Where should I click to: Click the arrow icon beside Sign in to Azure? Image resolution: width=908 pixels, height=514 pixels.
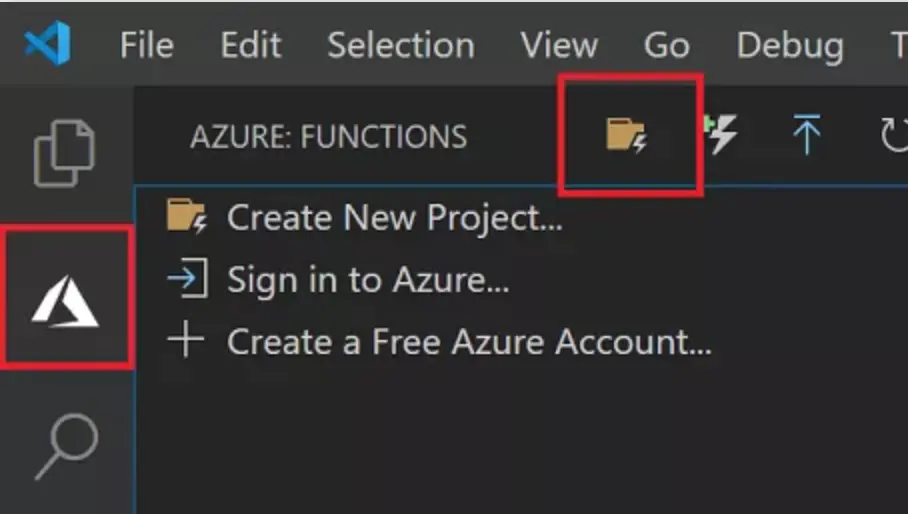coord(187,280)
